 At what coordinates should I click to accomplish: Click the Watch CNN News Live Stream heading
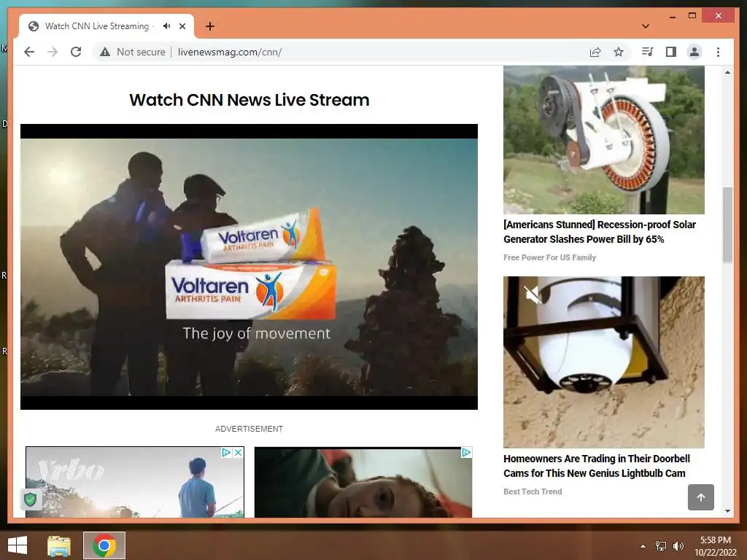[x=249, y=100]
